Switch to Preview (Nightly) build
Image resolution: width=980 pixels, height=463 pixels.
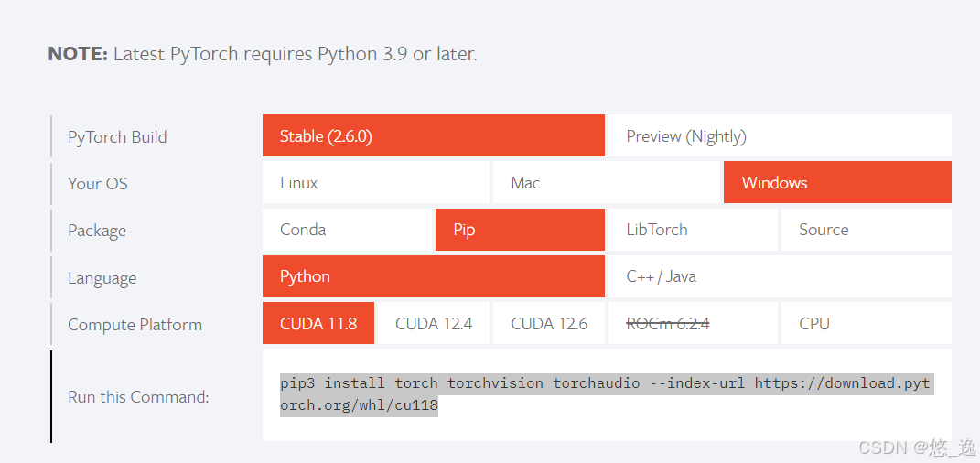(780, 135)
